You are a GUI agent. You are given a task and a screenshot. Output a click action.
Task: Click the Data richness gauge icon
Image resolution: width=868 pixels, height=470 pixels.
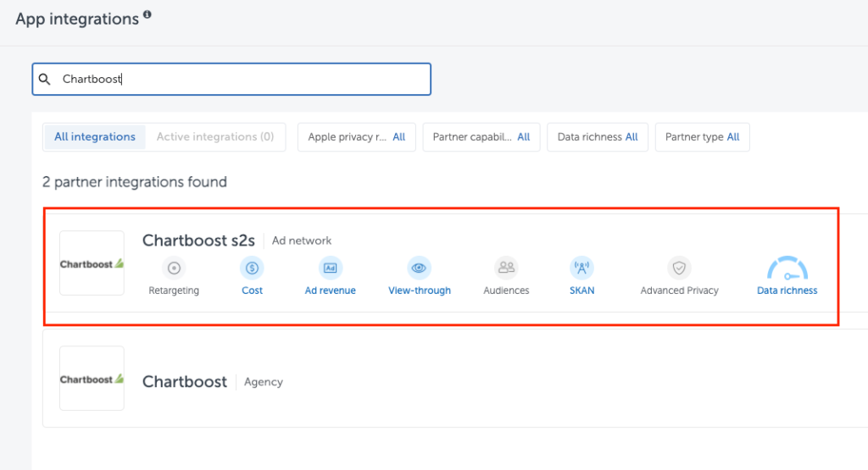tap(787, 268)
